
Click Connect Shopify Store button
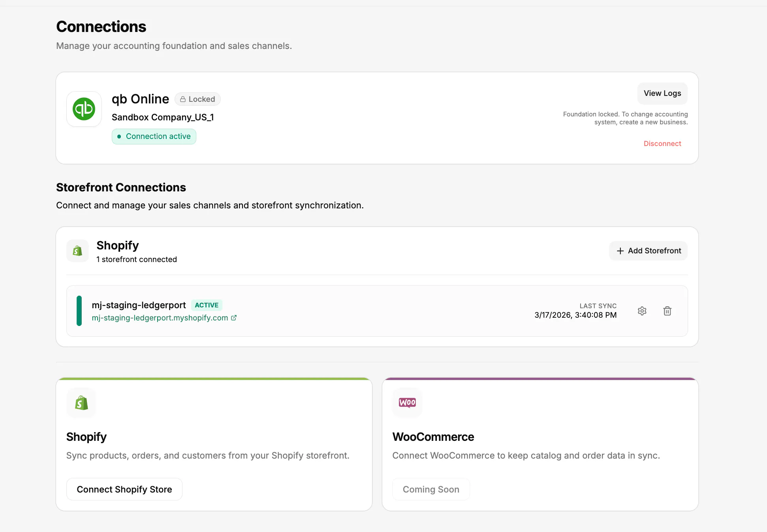click(x=124, y=489)
